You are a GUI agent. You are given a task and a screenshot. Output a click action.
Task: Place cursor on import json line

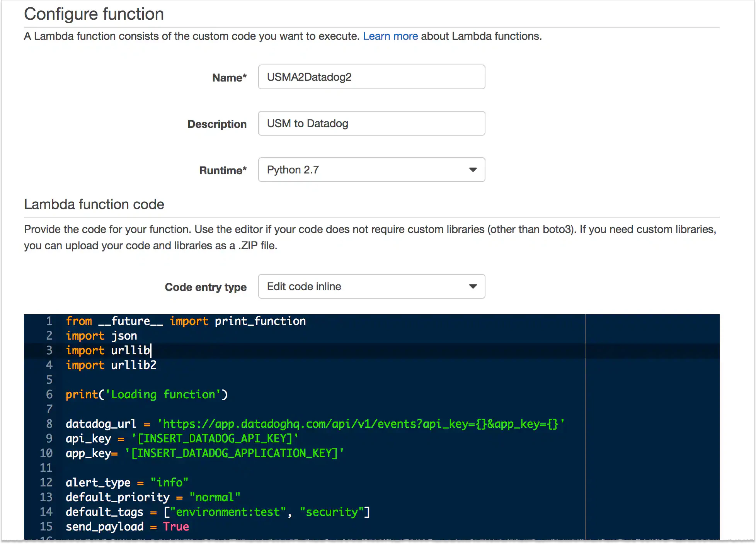tap(101, 336)
